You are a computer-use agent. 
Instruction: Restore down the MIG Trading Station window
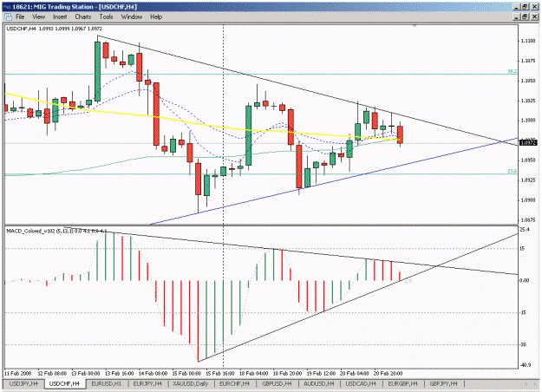525,7
